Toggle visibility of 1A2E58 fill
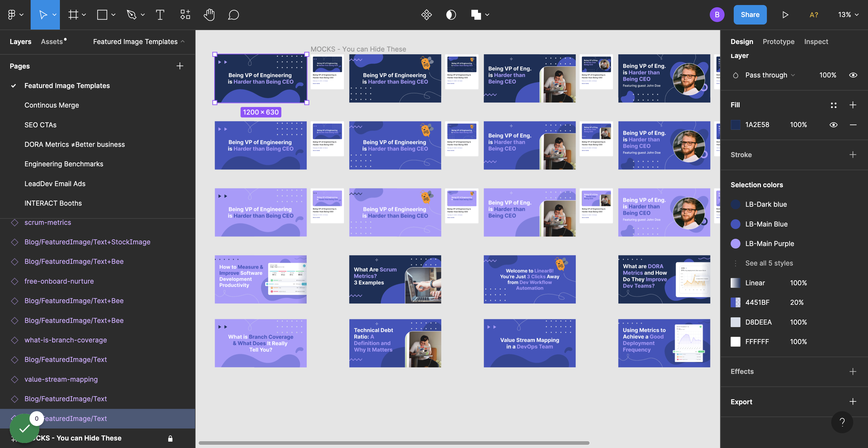 point(833,125)
